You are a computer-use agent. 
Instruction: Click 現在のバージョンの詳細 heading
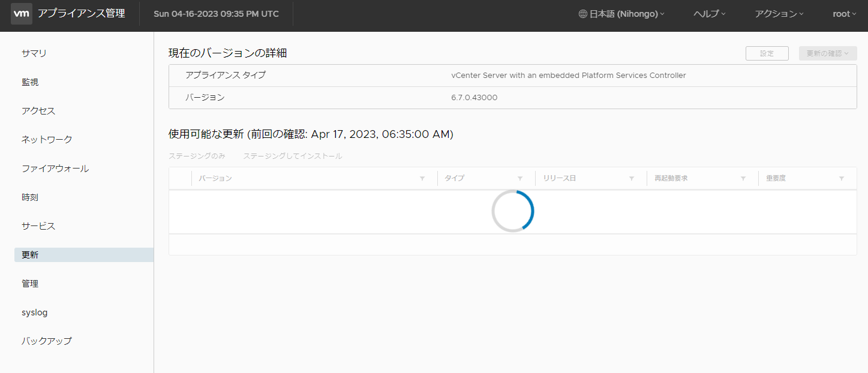point(228,53)
